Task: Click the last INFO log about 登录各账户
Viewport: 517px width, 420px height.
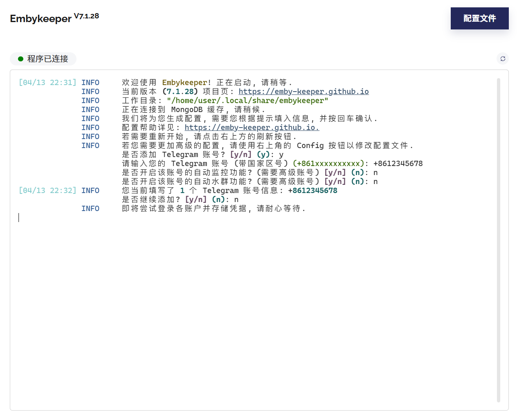Action: point(214,209)
